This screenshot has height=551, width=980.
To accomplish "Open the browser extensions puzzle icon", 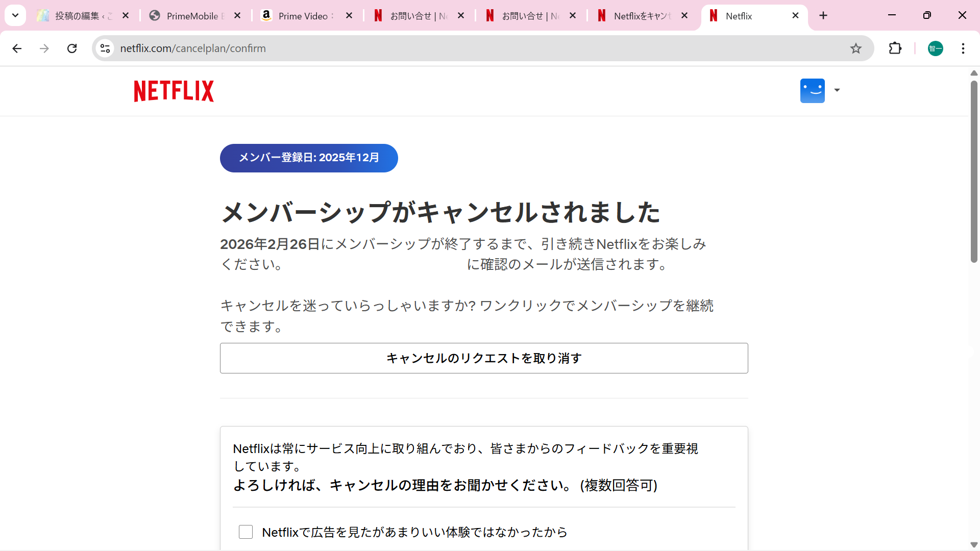I will (895, 48).
